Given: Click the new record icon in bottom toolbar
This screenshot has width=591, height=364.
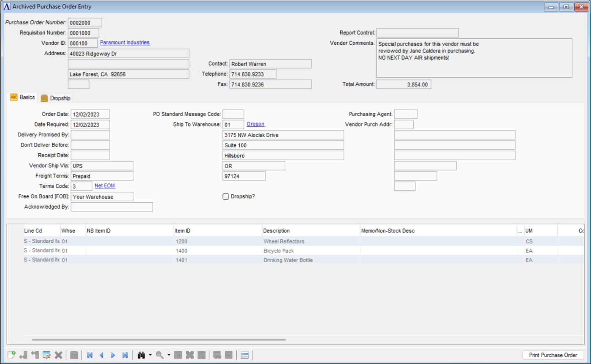Looking at the screenshot, I should 11,355.
